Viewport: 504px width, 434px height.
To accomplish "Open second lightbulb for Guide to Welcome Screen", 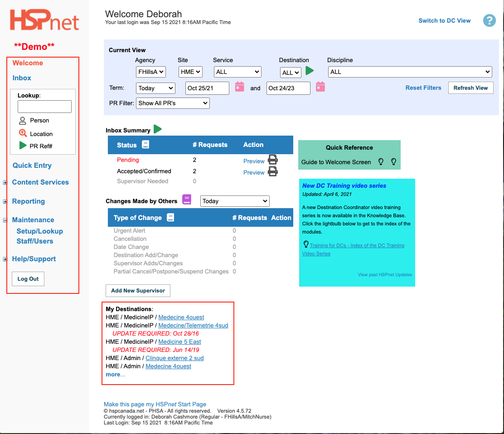I will pyautogui.click(x=393, y=161).
